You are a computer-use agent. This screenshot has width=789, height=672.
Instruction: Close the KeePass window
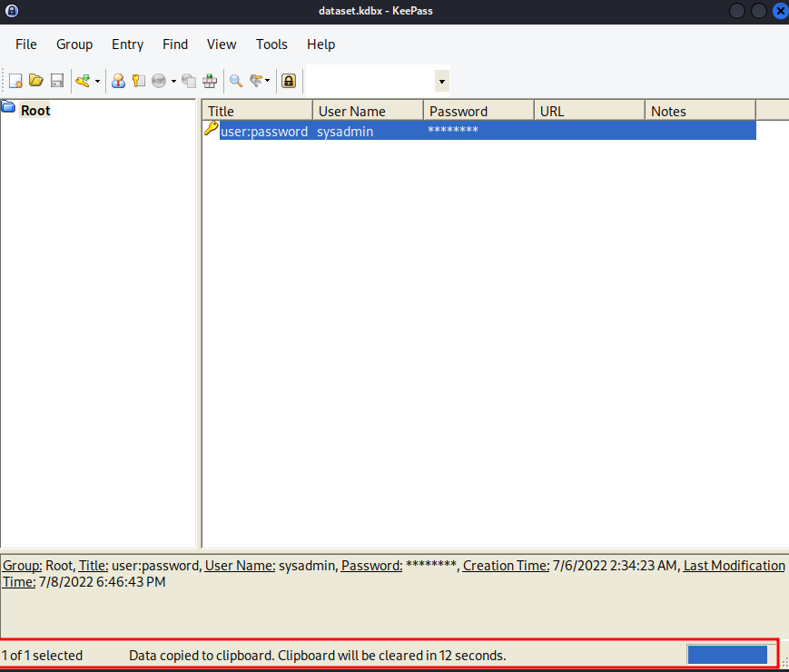click(x=781, y=11)
